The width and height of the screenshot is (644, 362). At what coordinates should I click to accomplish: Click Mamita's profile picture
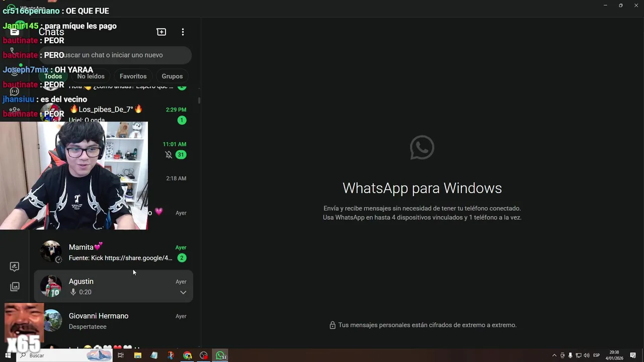[51, 251]
